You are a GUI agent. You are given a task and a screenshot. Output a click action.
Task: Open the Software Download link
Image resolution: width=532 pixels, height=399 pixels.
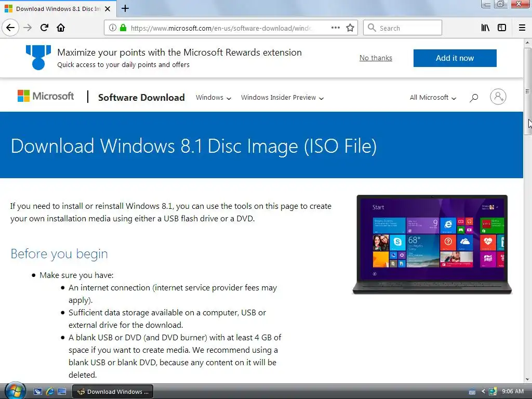[x=141, y=97]
